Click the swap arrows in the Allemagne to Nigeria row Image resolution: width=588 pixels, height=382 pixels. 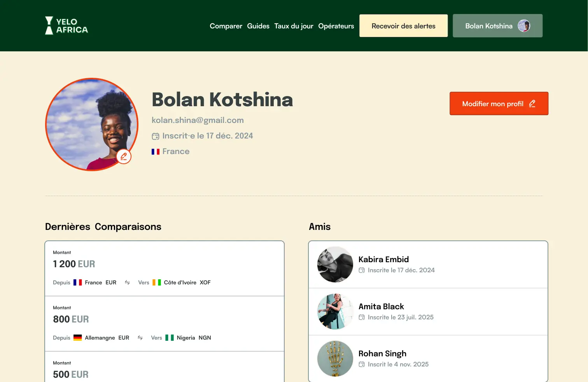140,338
